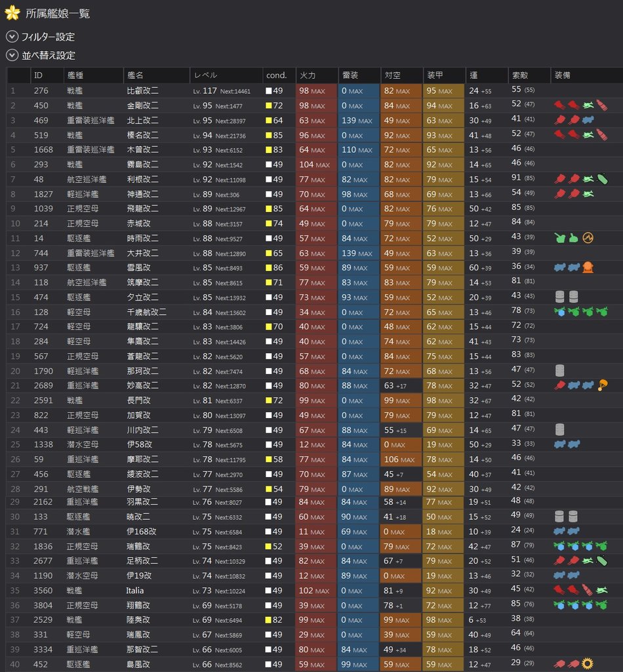Select the ship name 陸奥改
Screen dimensions: 623x672
[138, 619]
